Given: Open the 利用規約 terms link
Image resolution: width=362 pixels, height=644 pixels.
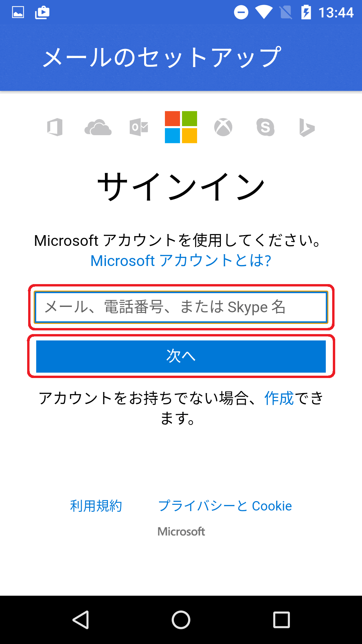Looking at the screenshot, I should point(96,506).
